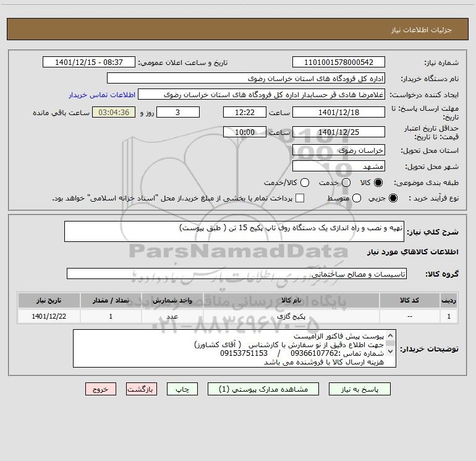Select the جزیی purchase type radio
This screenshot has height=461, width=476.
coord(393,198)
